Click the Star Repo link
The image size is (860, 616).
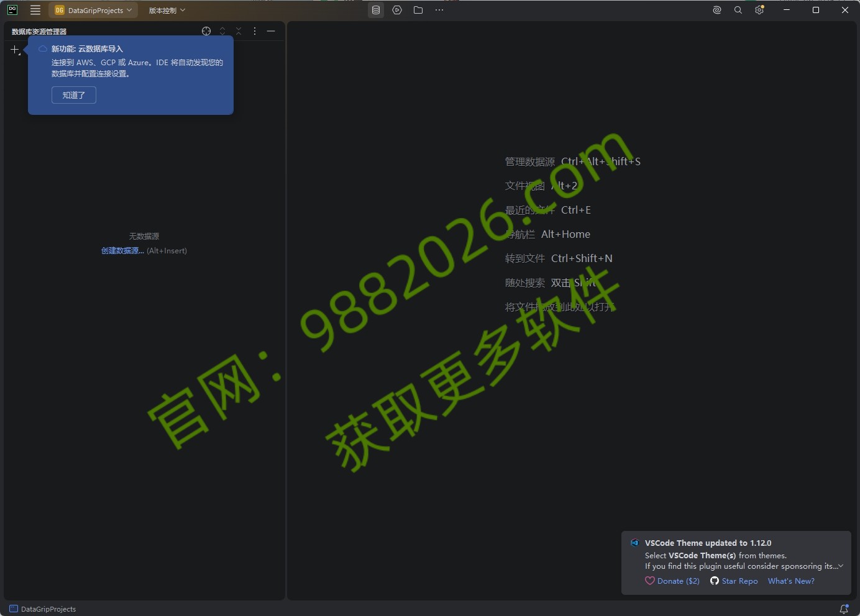tap(739, 581)
